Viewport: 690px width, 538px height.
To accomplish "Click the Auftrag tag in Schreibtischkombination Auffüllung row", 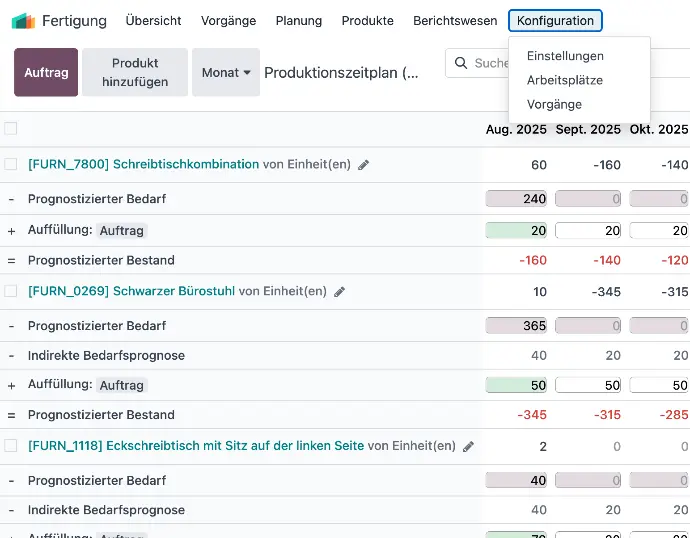I will tap(122, 231).
